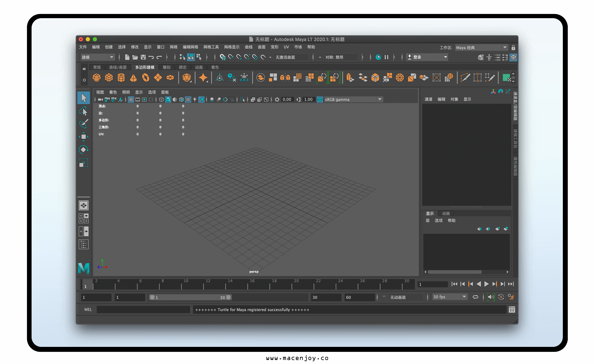Screen dimensions: 594x364
Task: Open the 网格工具 menu
Action: 211,47
